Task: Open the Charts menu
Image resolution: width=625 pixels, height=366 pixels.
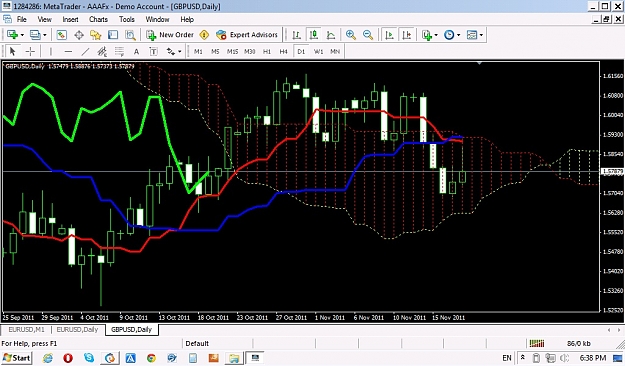Action: tap(98, 19)
